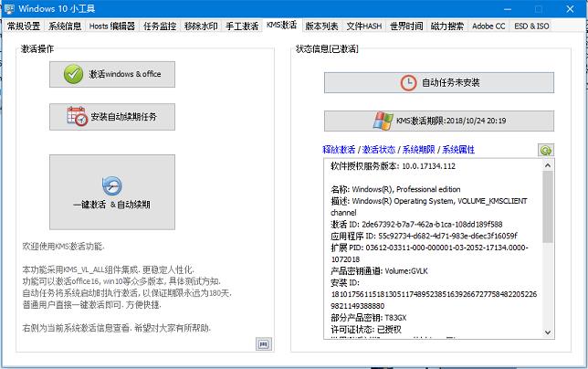Click the 释放激活 link
This screenshot has height=369, width=588.
tap(339, 150)
